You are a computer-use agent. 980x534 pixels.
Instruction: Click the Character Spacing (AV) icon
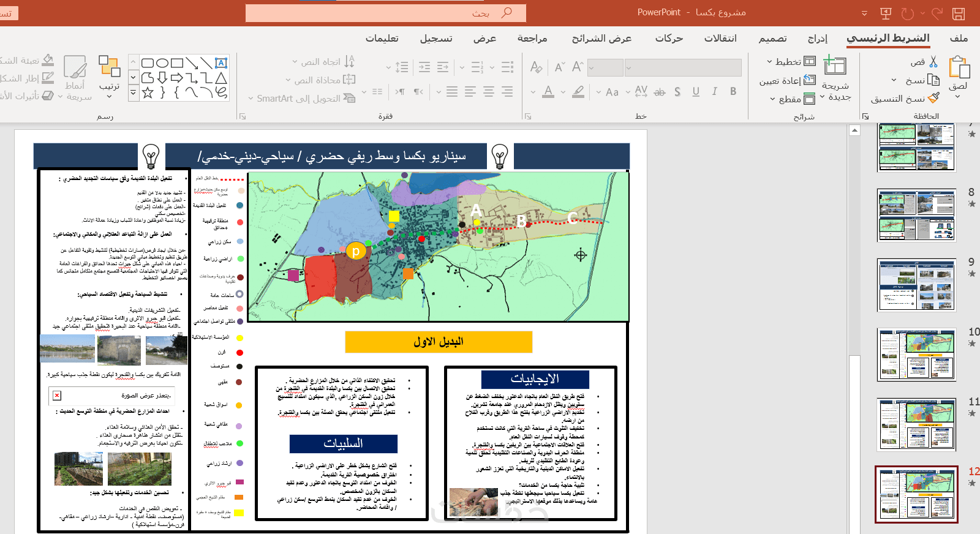click(641, 92)
